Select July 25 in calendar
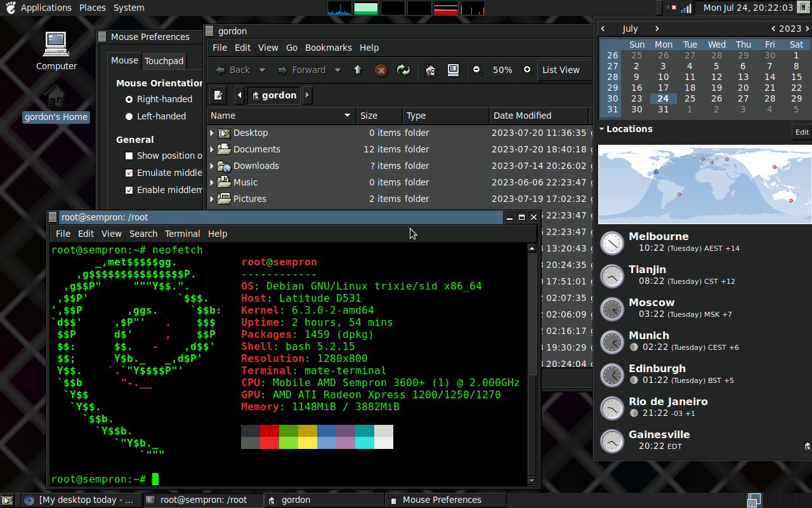 coord(690,98)
